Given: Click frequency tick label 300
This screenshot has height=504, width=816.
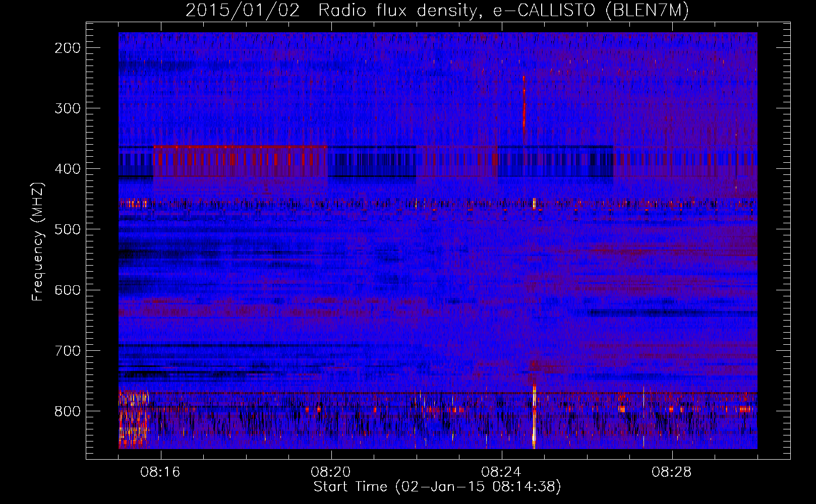Looking at the screenshot, I should pos(68,108).
